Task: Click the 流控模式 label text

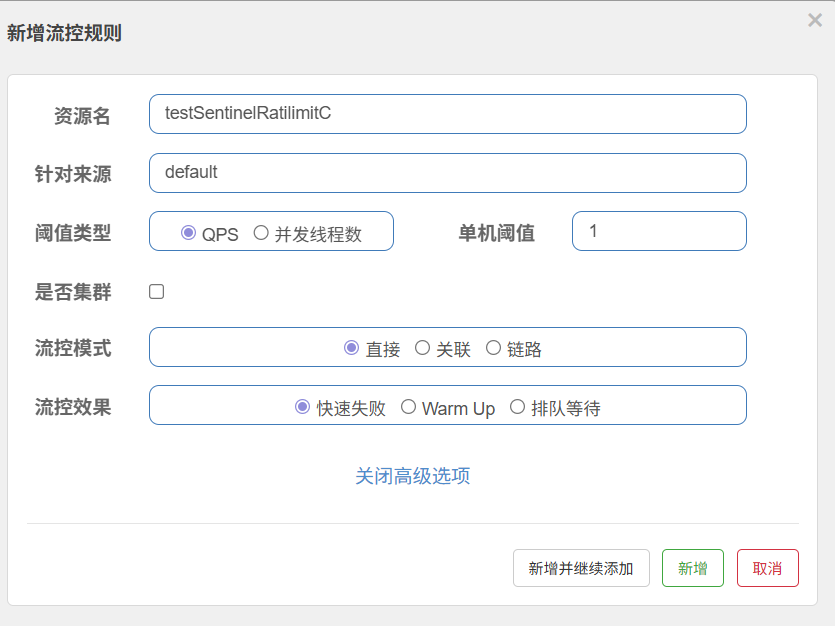Action: [73, 349]
